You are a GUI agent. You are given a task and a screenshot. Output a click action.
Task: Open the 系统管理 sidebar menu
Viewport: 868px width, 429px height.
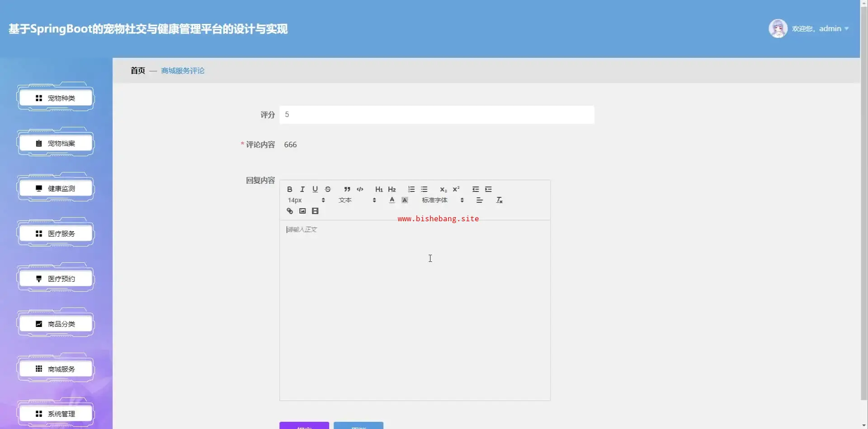click(x=56, y=414)
